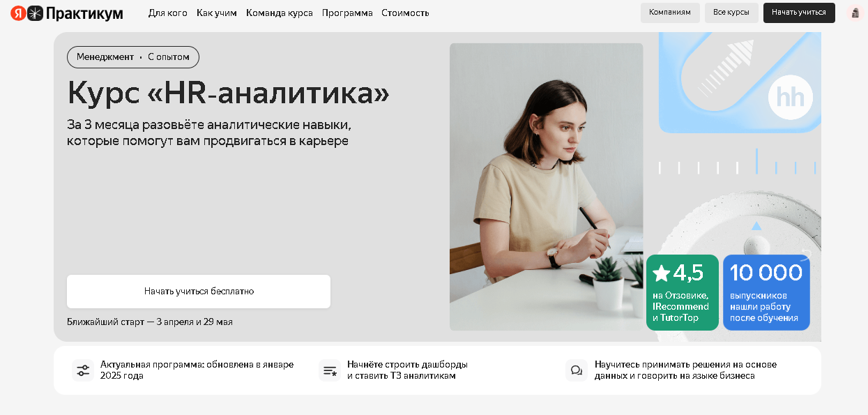Open the user profile avatar icon
Image resolution: width=868 pixels, height=415 pixels.
click(855, 13)
